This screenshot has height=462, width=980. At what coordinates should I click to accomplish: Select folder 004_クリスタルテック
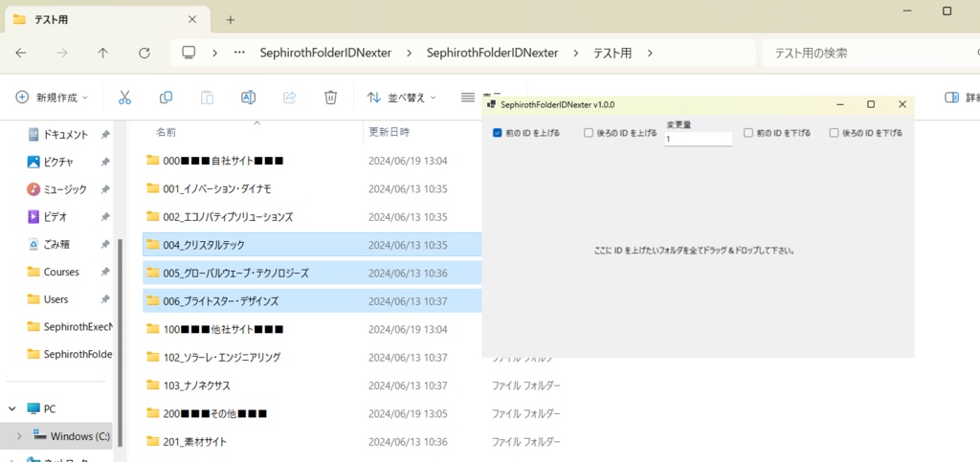pos(313,245)
